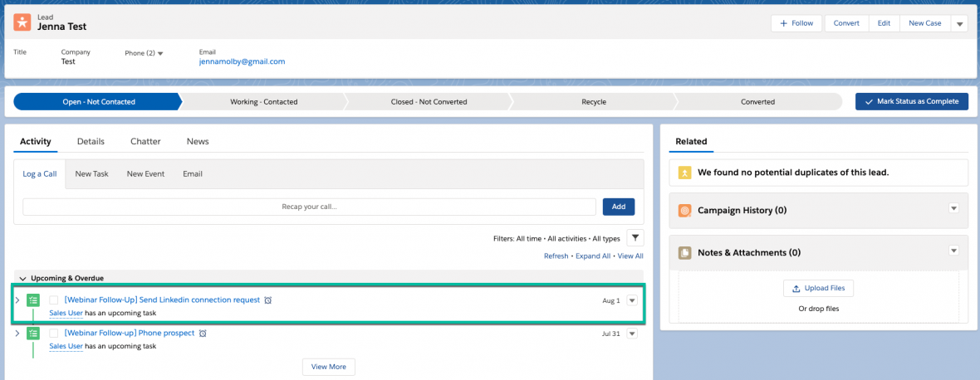Open more actions dropdown next to New Case
The image size is (980, 380).
(959, 24)
